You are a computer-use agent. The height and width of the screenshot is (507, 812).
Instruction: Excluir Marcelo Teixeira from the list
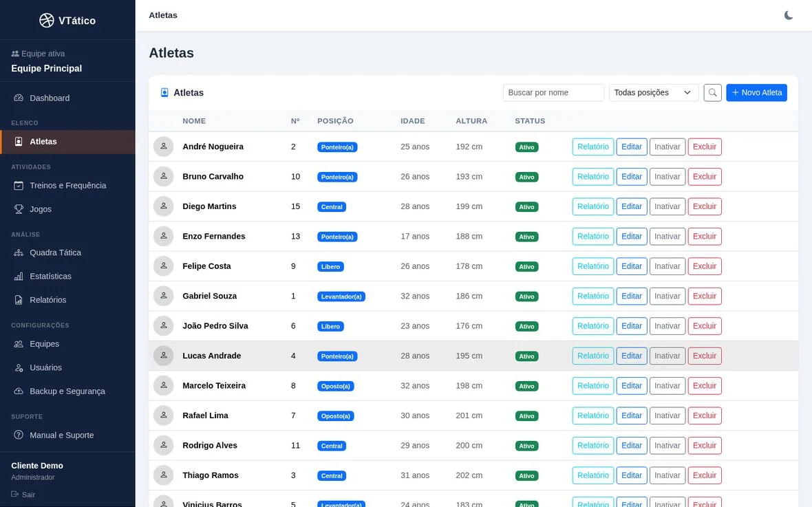coord(704,386)
